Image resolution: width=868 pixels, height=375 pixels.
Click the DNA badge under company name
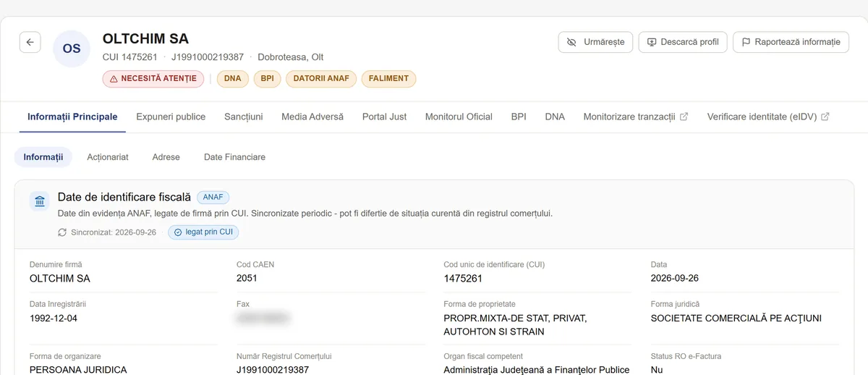coord(233,79)
